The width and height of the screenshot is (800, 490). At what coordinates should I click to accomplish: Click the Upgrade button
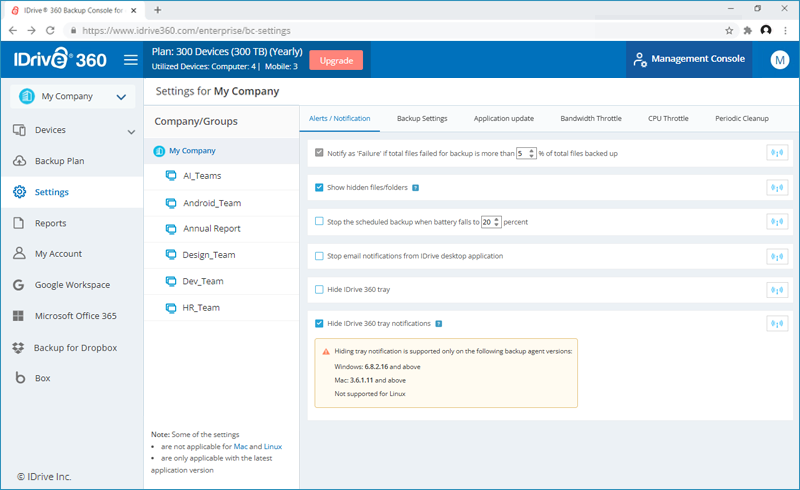coord(336,60)
